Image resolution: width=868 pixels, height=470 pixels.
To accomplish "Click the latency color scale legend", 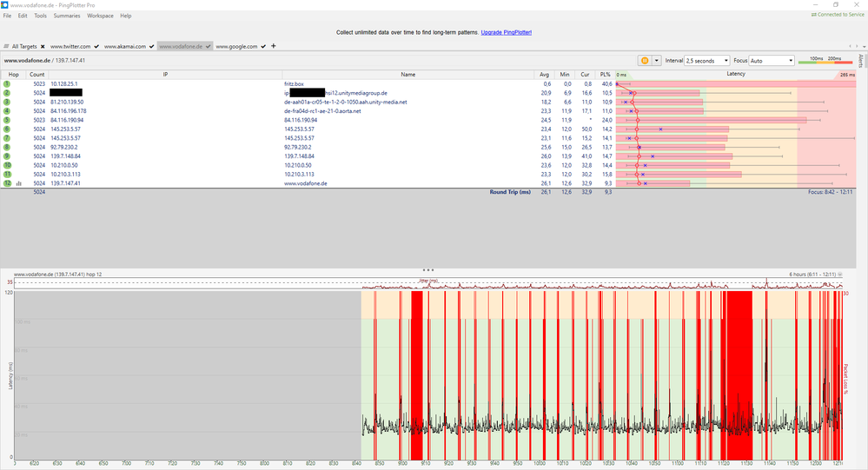I will click(825, 60).
